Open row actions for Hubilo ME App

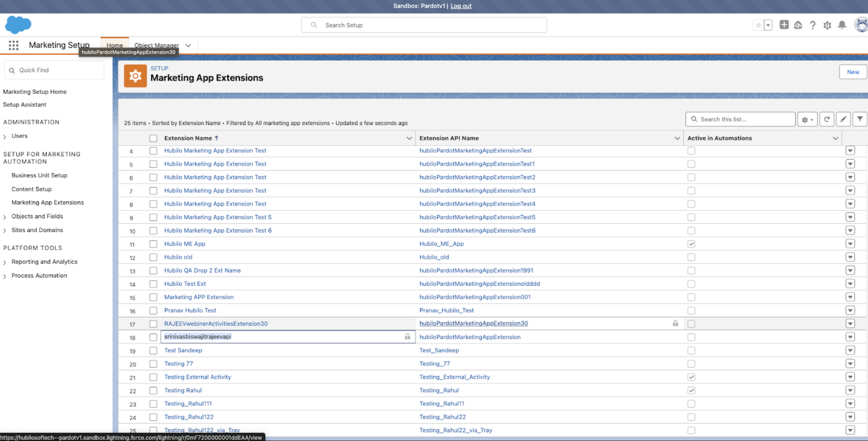pyautogui.click(x=850, y=244)
